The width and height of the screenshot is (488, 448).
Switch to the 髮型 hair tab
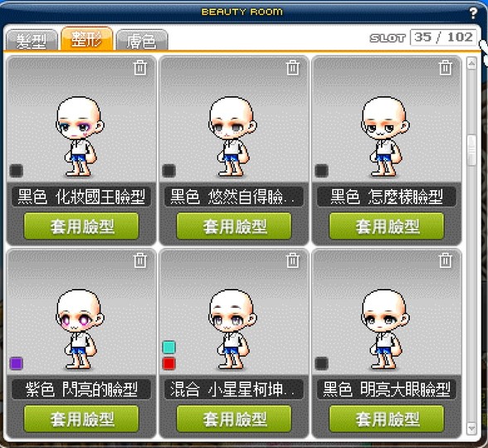(x=32, y=40)
